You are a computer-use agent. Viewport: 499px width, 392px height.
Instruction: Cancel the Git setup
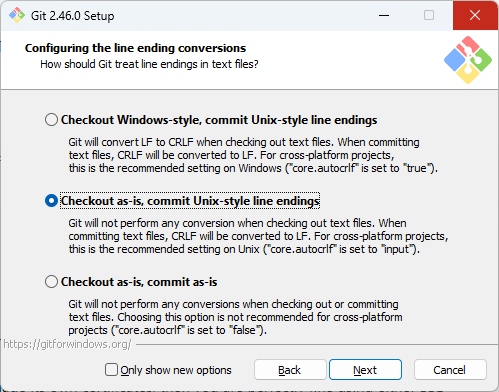click(450, 370)
